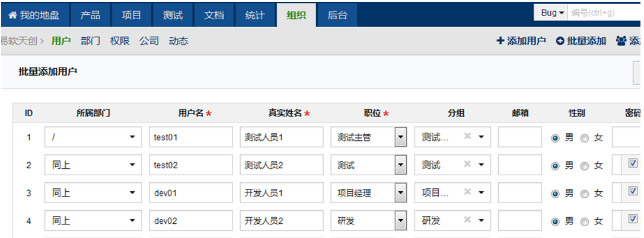The image size is (644, 238).
Task: Toggle the password checkbox in row 2
Action: 633,163
